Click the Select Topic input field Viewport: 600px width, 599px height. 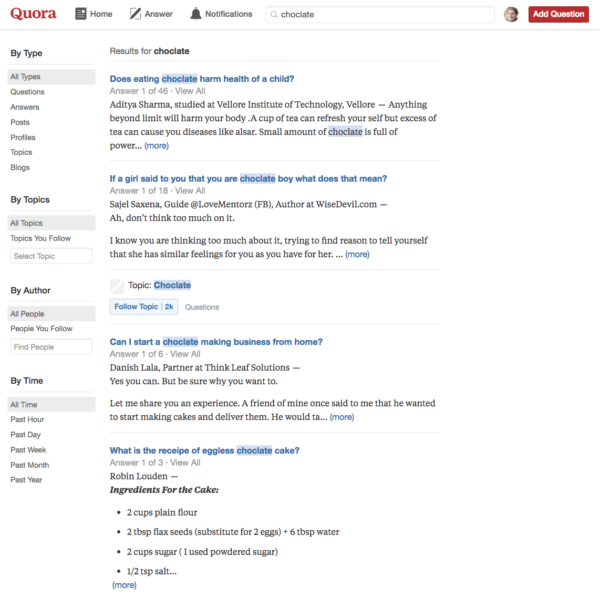coord(51,256)
